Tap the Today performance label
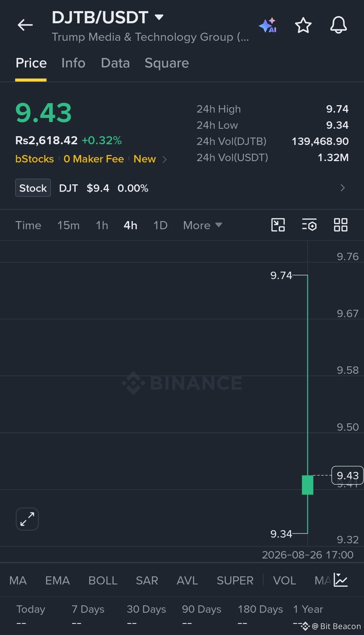The height and width of the screenshot is (635, 364). coord(31,609)
